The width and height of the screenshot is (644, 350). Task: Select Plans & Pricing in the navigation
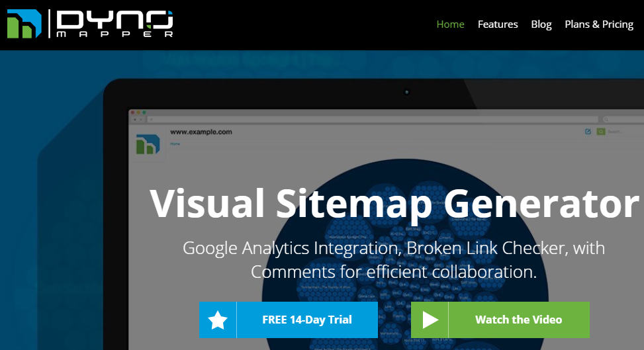pyautogui.click(x=599, y=24)
